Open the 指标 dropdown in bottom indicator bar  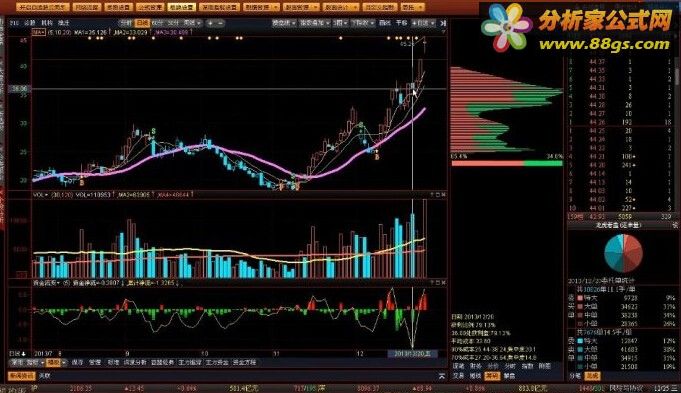[35, 362]
